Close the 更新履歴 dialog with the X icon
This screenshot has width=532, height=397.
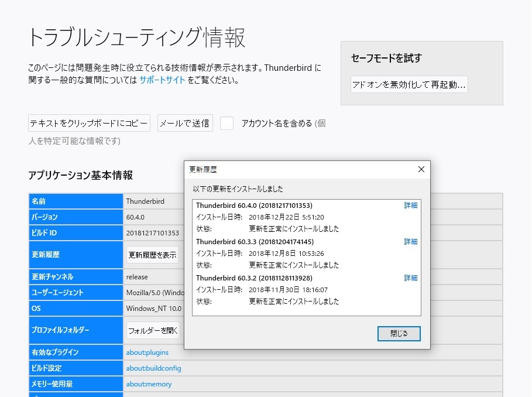click(x=421, y=169)
